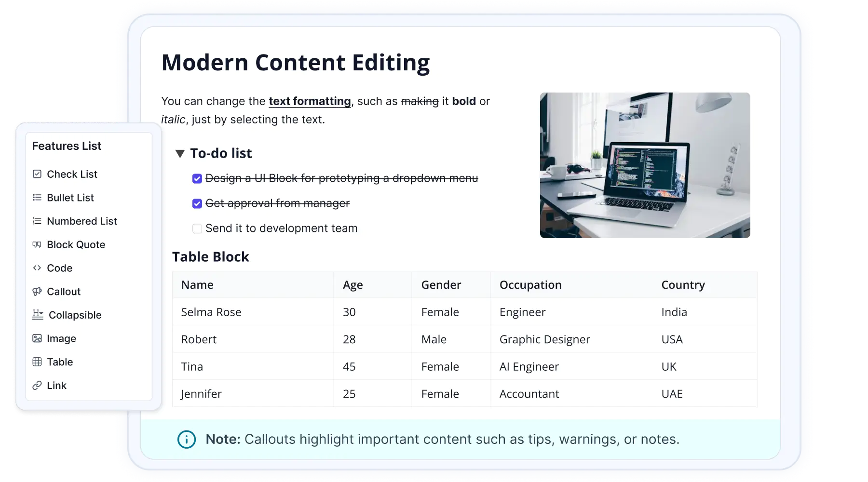Viewport: 868px width, 482px height.
Task: Click the Note callout text
Action: point(443,440)
